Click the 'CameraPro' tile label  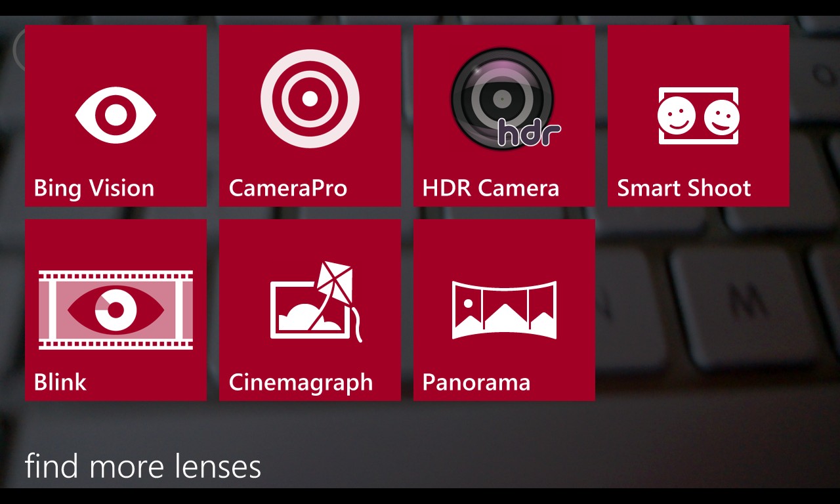click(x=287, y=188)
